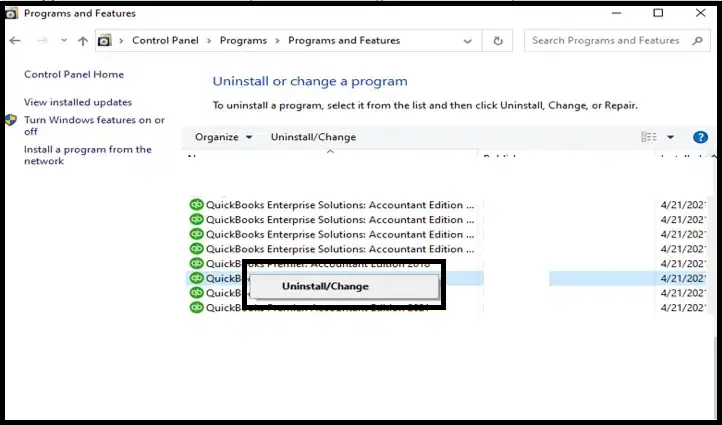
Task: Go back with the Back arrow
Action: pyautogui.click(x=15, y=41)
